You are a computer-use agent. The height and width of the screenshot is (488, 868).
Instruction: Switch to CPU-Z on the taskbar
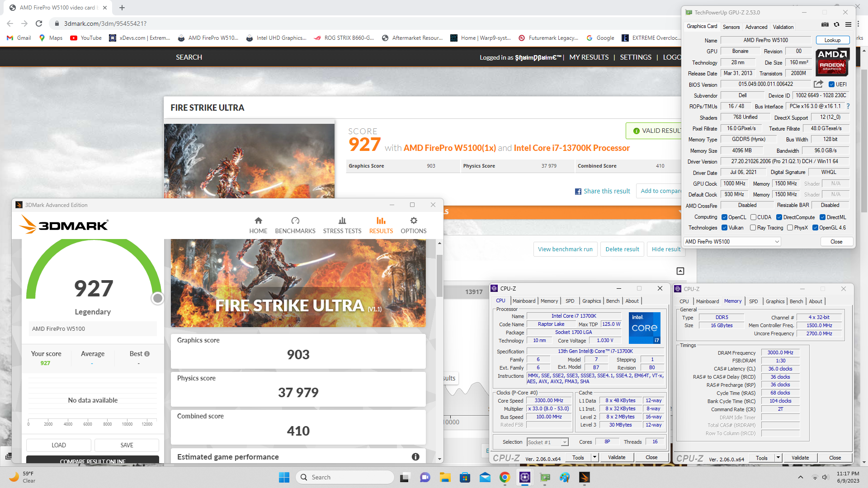(x=525, y=477)
